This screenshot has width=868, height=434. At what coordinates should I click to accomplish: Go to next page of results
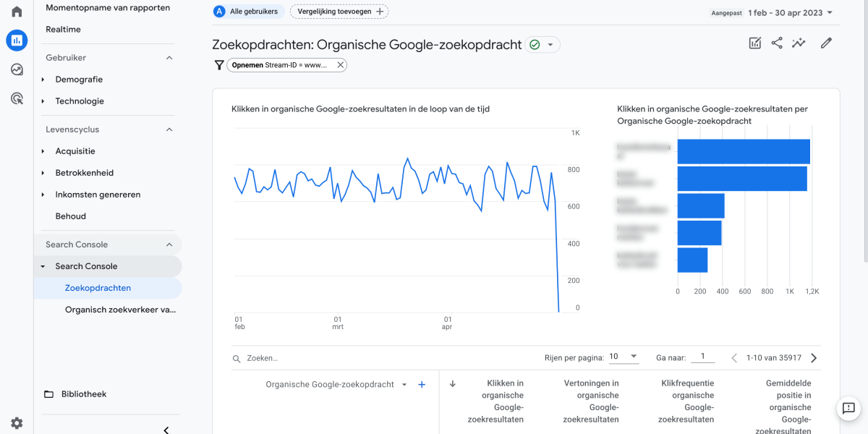(814, 358)
